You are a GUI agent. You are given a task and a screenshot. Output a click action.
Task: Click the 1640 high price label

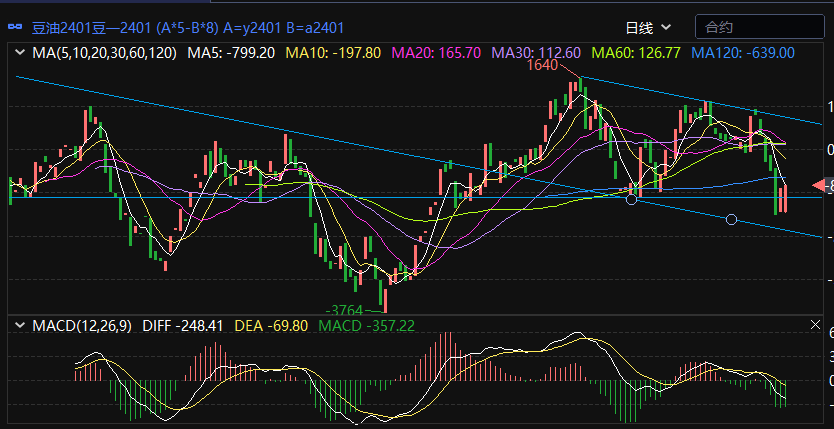pyautogui.click(x=541, y=65)
